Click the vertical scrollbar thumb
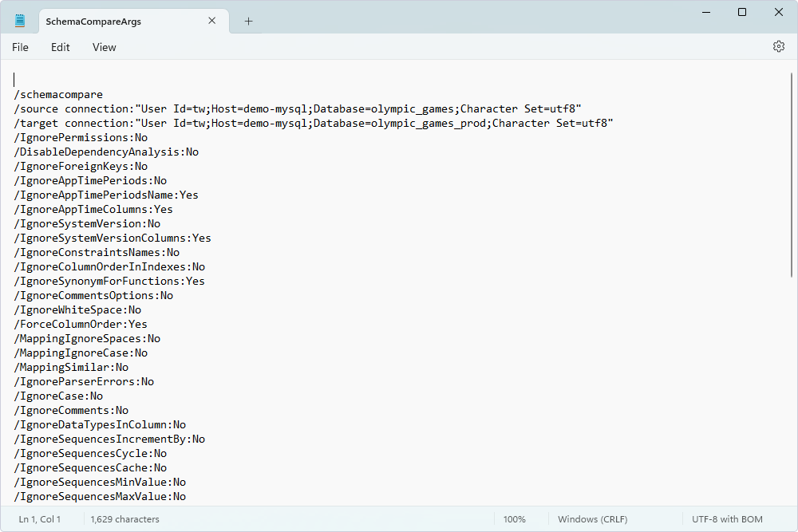 click(x=792, y=175)
